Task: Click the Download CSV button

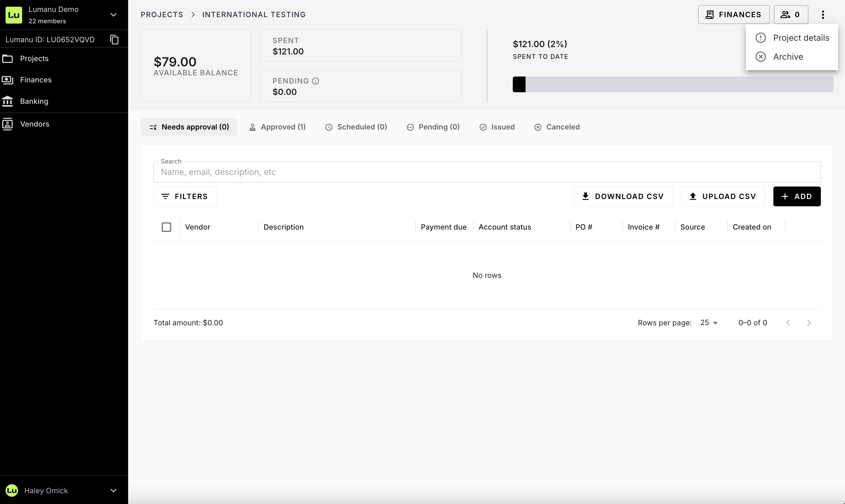Action: pyautogui.click(x=623, y=196)
